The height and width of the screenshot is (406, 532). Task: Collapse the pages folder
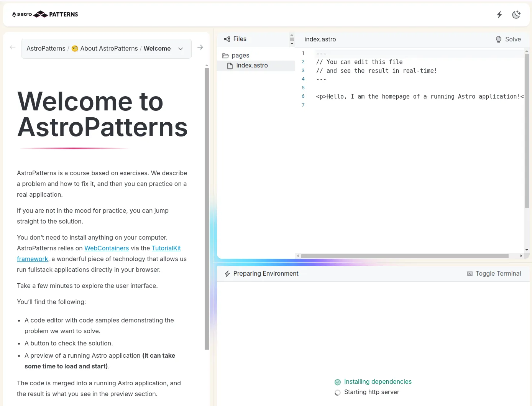tap(241, 56)
